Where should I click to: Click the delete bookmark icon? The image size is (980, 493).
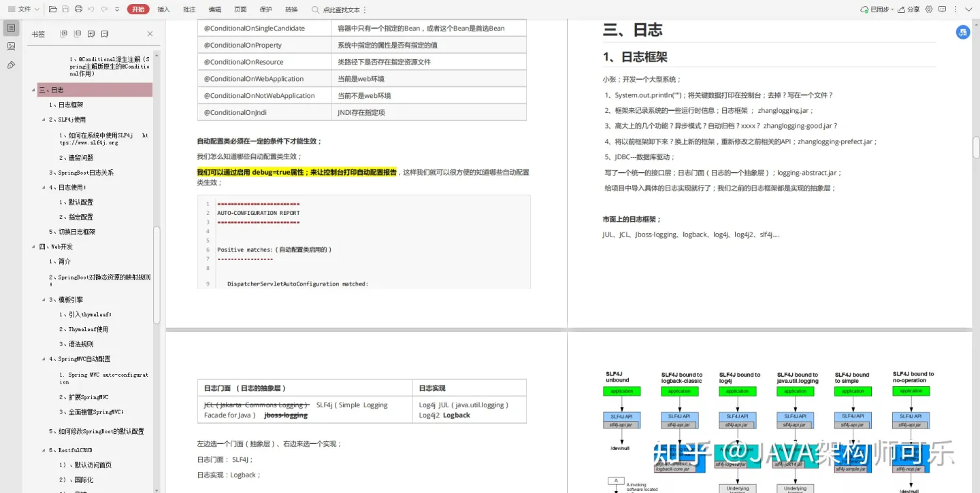[x=104, y=34]
